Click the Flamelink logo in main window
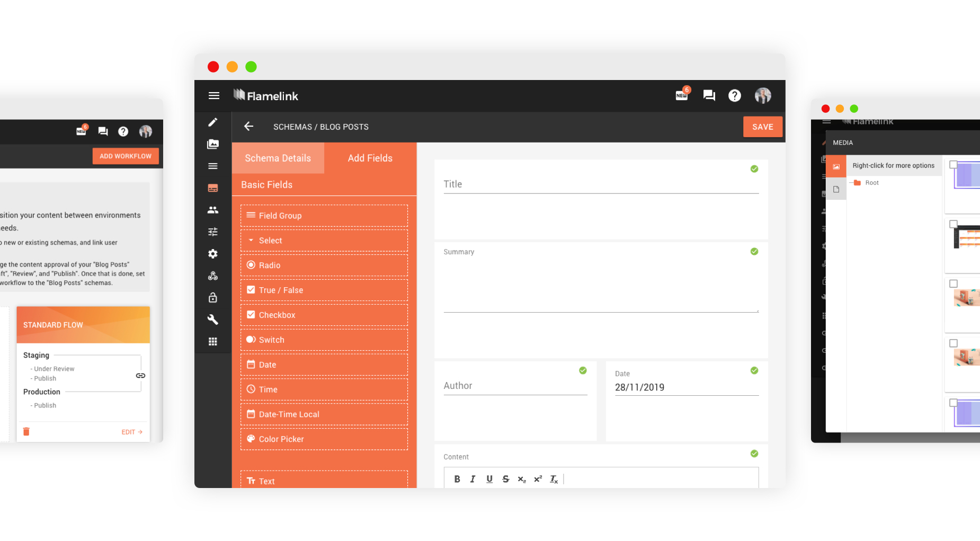 (x=266, y=96)
